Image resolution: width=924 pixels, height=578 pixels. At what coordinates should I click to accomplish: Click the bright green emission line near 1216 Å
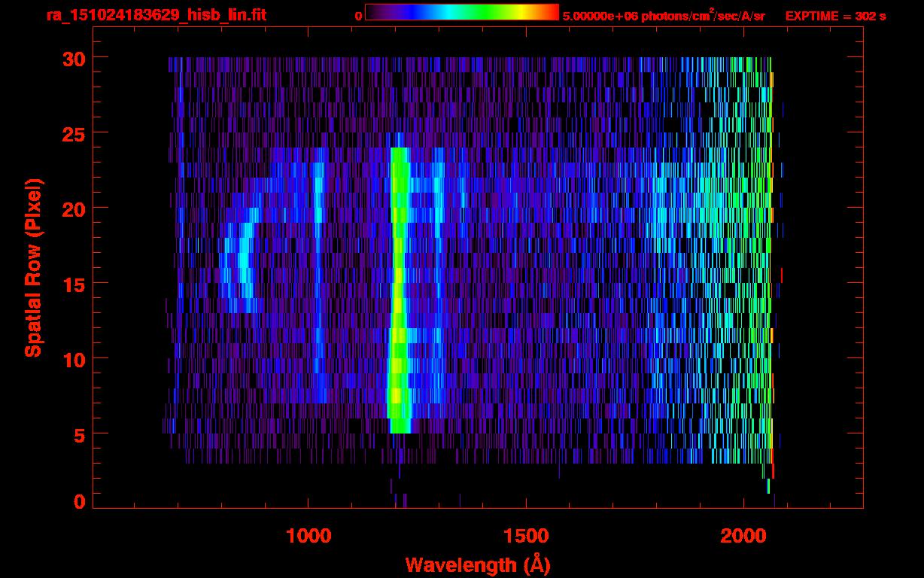[399, 290]
